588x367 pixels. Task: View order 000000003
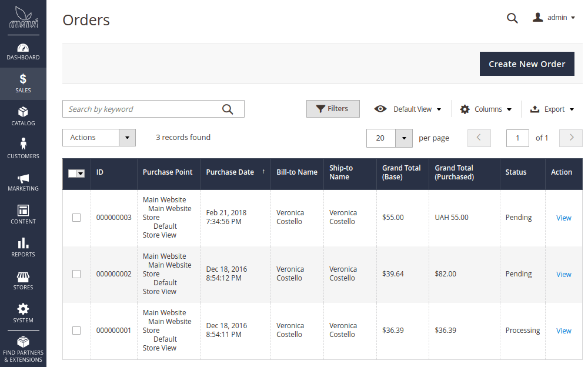[564, 218]
